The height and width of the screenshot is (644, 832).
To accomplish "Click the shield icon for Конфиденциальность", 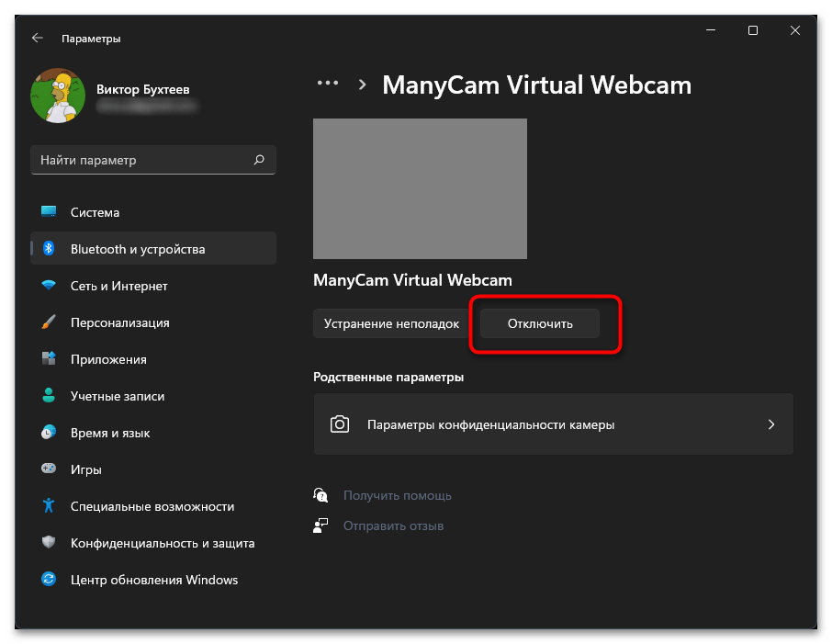I will (x=49, y=543).
